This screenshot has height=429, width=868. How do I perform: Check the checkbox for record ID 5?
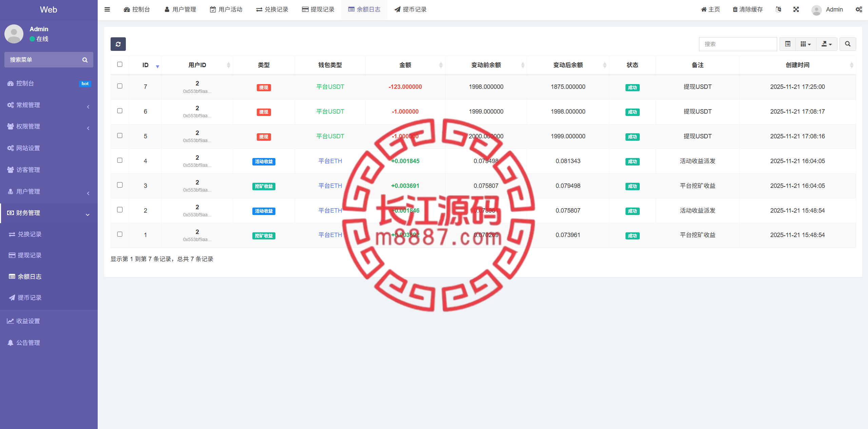(120, 136)
